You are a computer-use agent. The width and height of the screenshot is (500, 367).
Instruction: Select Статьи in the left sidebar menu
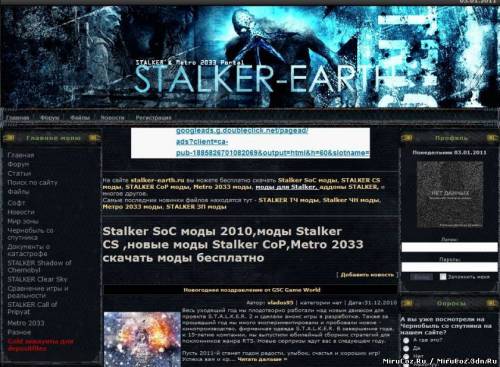click(19, 173)
